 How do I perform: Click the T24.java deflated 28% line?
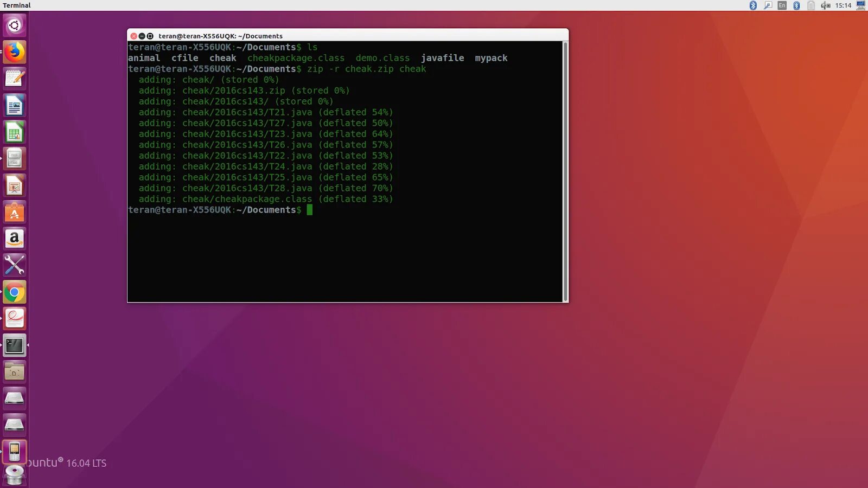[x=266, y=166]
